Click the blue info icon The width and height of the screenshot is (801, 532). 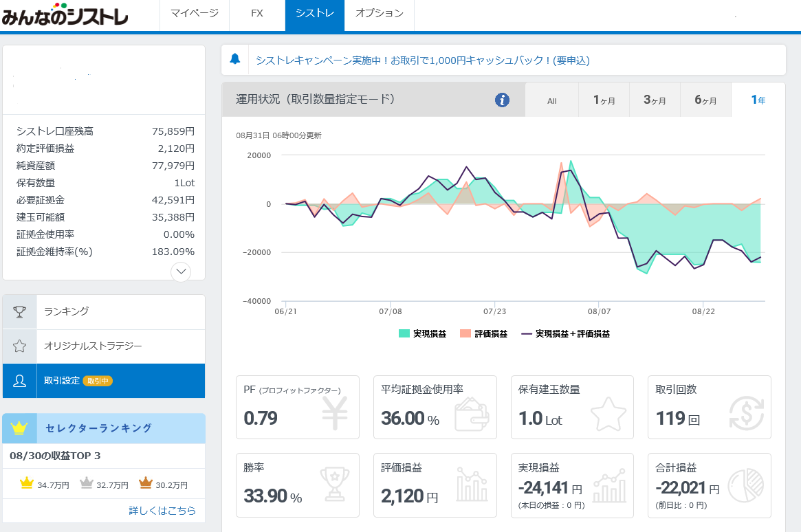click(503, 100)
